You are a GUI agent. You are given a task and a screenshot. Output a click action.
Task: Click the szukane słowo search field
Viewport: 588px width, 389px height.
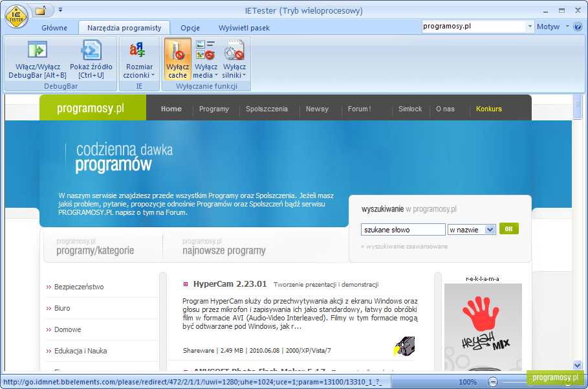[403, 230]
